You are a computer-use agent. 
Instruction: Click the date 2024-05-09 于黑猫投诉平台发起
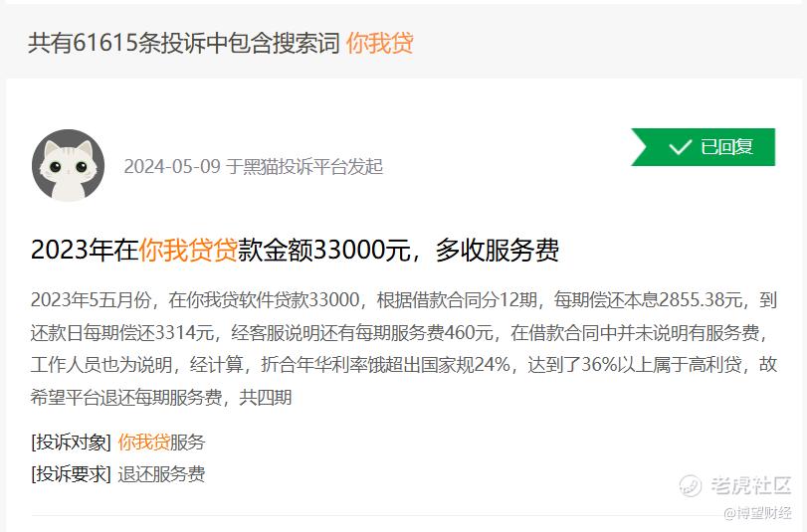254,167
